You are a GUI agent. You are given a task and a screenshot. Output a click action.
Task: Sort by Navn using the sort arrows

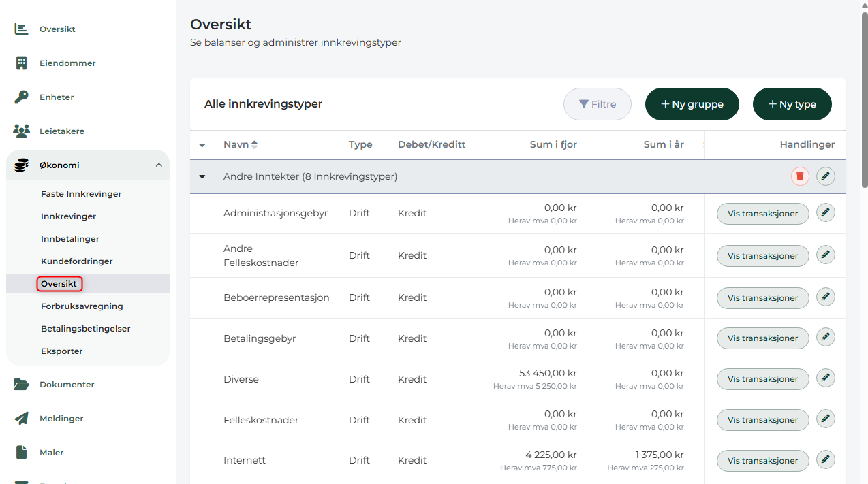pyautogui.click(x=255, y=144)
